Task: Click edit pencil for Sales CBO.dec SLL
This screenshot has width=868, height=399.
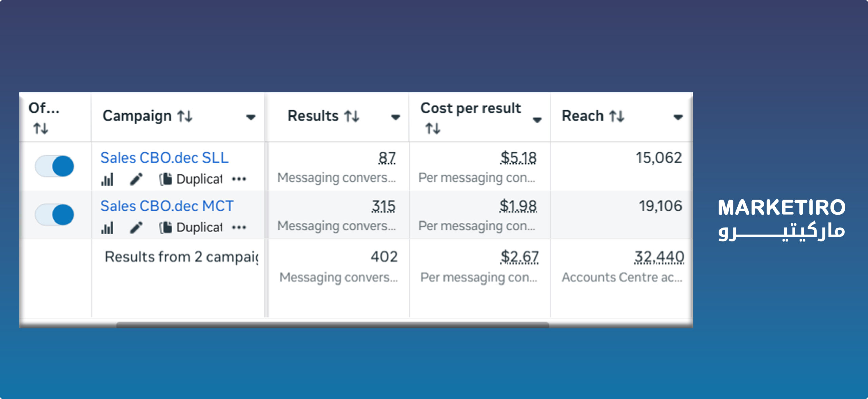Action: coord(136,179)
